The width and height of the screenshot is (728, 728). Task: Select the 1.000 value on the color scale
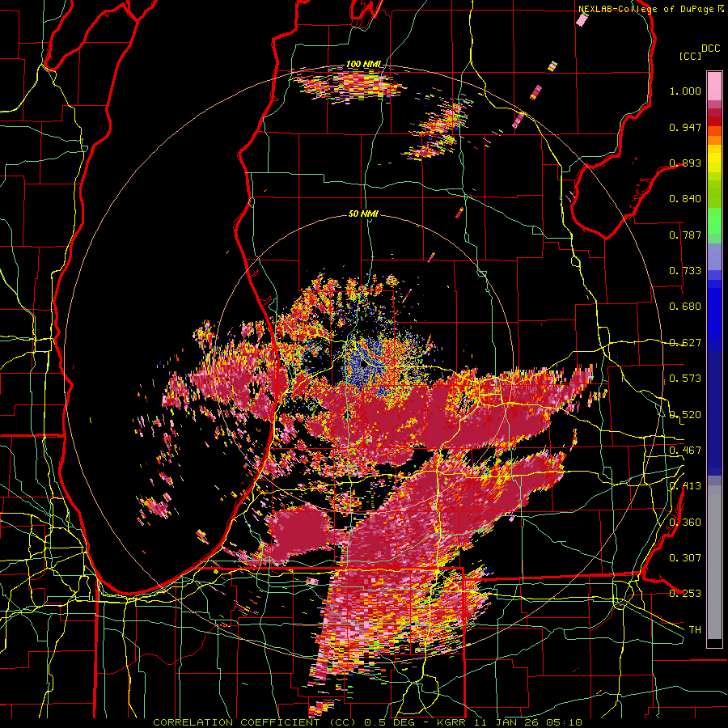[x=685, y=91]
